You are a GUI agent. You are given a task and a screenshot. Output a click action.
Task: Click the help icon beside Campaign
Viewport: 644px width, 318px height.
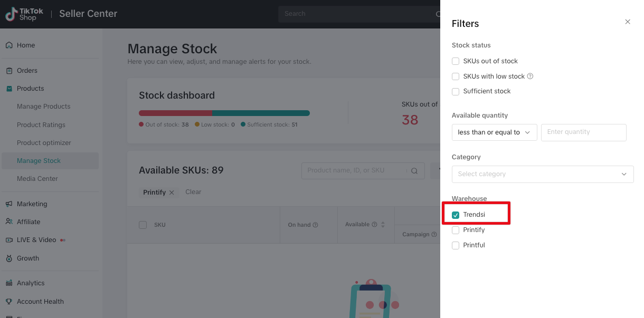coord(434,235)
